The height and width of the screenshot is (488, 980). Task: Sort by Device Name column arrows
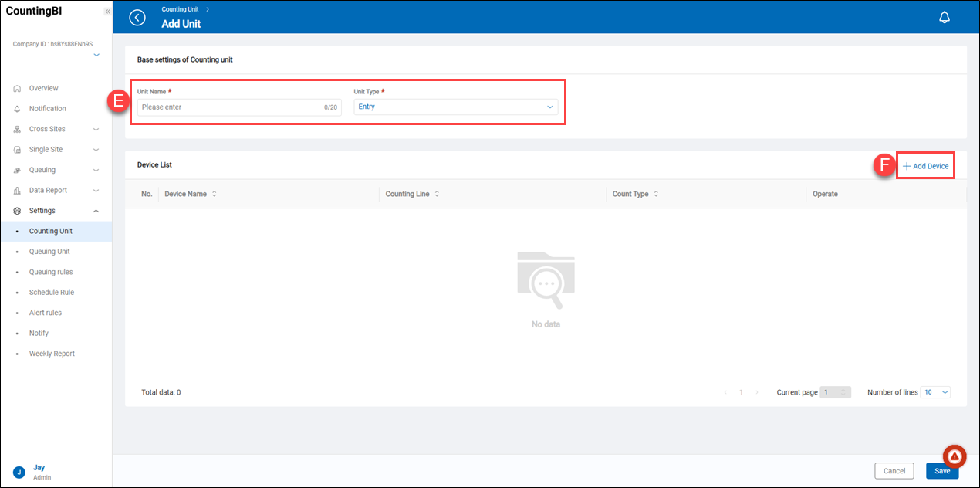pos(214,194)
